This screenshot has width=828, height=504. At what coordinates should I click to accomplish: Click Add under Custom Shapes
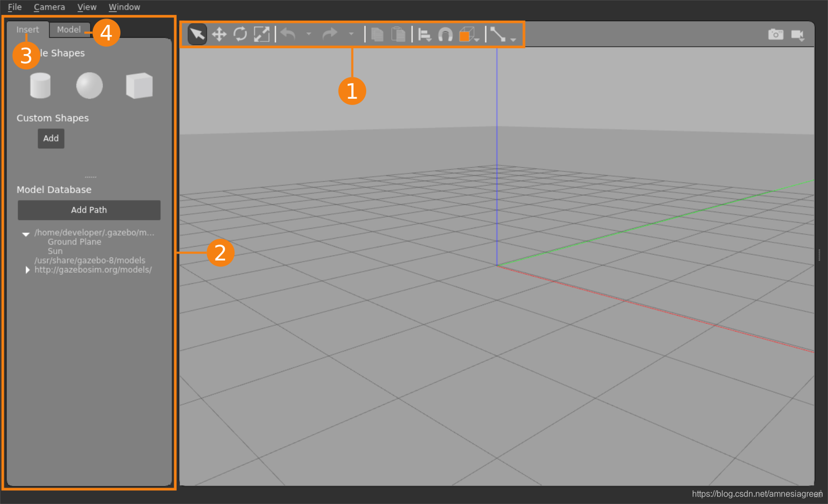pos(51,138)
